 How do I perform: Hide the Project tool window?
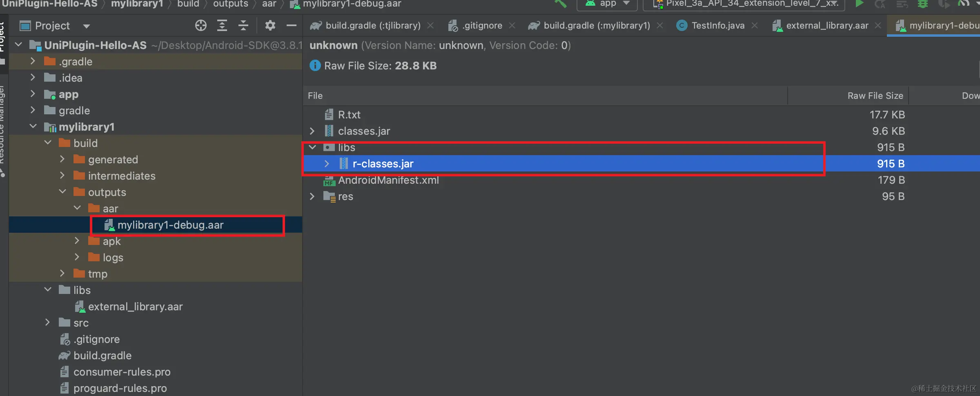[291, 26]
